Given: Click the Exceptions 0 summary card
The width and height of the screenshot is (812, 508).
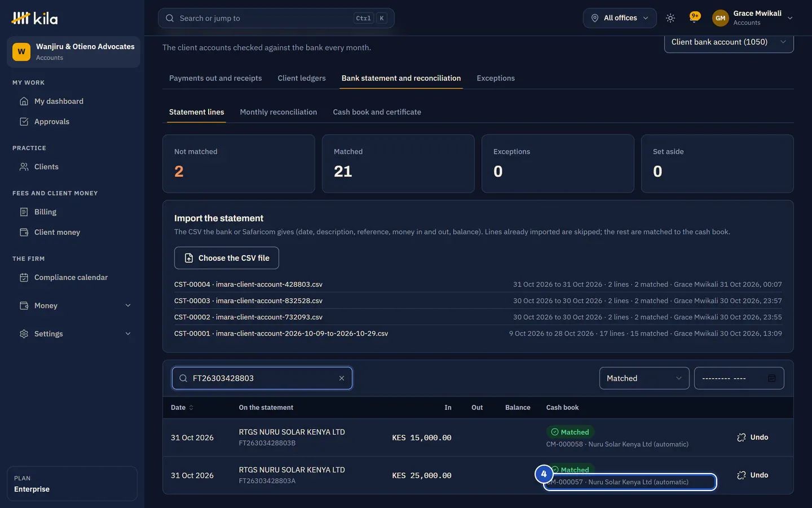Looking at the screenshot, I should (x=558, y=164).
